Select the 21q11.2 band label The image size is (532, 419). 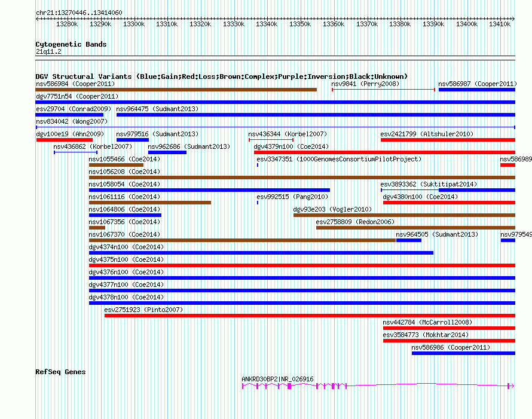[48, 51]
